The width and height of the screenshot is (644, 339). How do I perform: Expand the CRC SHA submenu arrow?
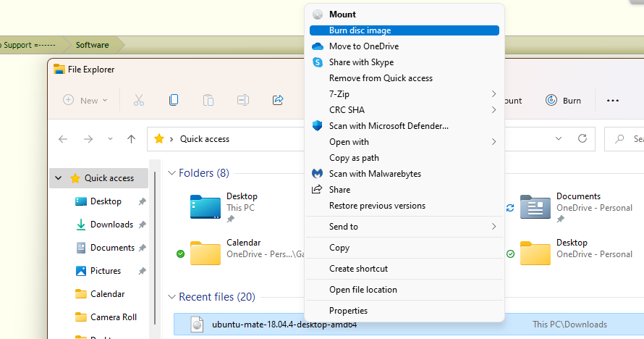[493, 110]
